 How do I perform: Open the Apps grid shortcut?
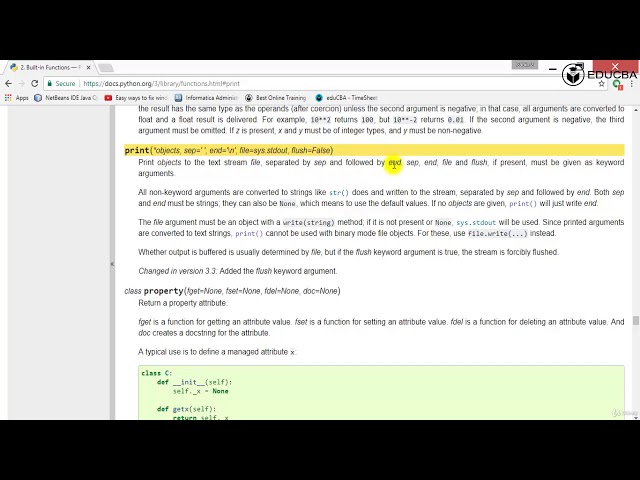16,98
